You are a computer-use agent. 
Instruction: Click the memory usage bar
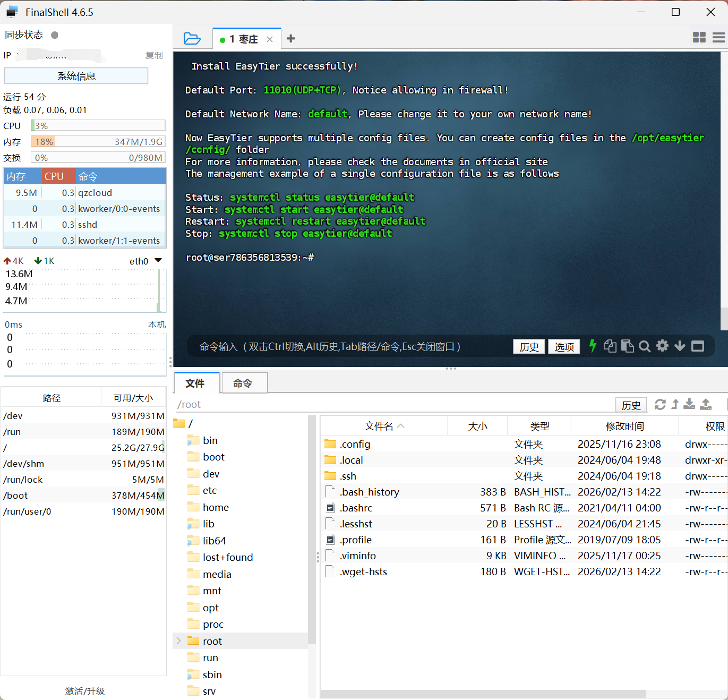98,142
